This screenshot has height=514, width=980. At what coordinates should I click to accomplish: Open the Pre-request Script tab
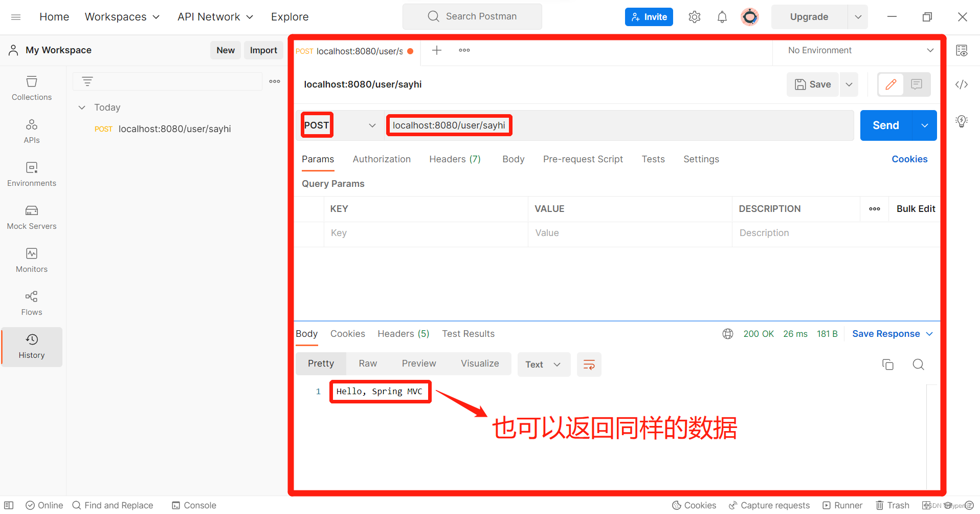point(583,159)
